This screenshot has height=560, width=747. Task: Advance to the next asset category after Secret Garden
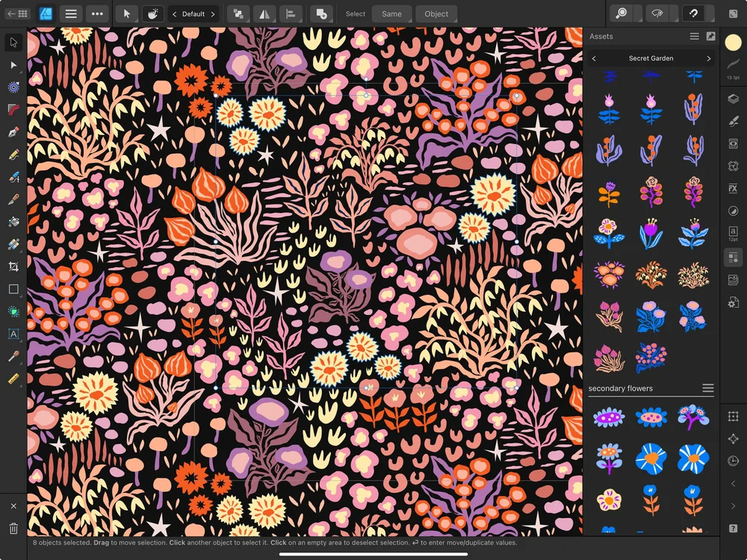pyautogui.click(x=708, y=58)
